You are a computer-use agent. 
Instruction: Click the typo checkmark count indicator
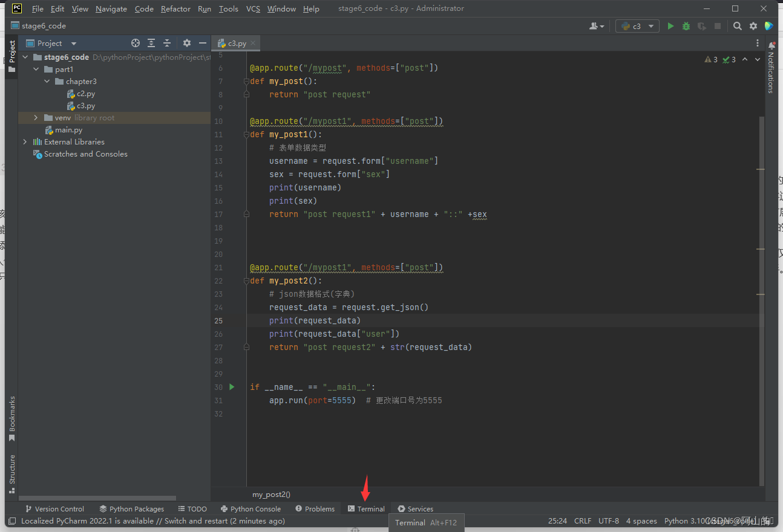pyautogui.click(x=729, y=59)
